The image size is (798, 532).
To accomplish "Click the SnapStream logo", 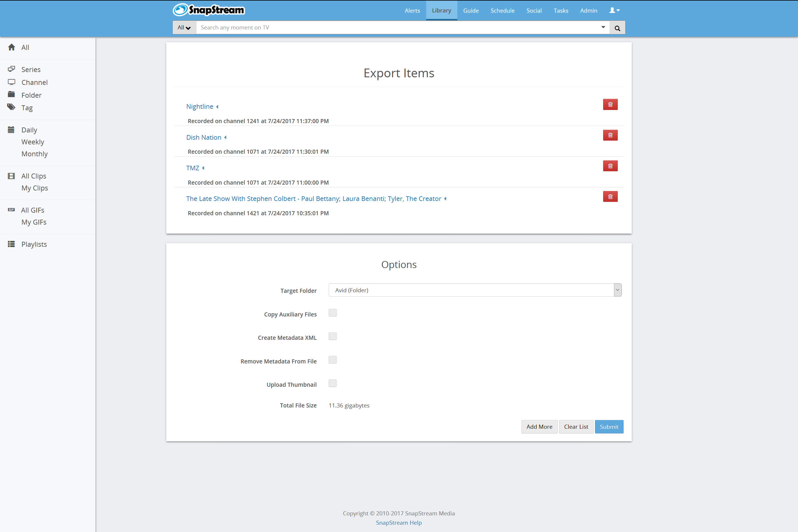I will (209, 10).
